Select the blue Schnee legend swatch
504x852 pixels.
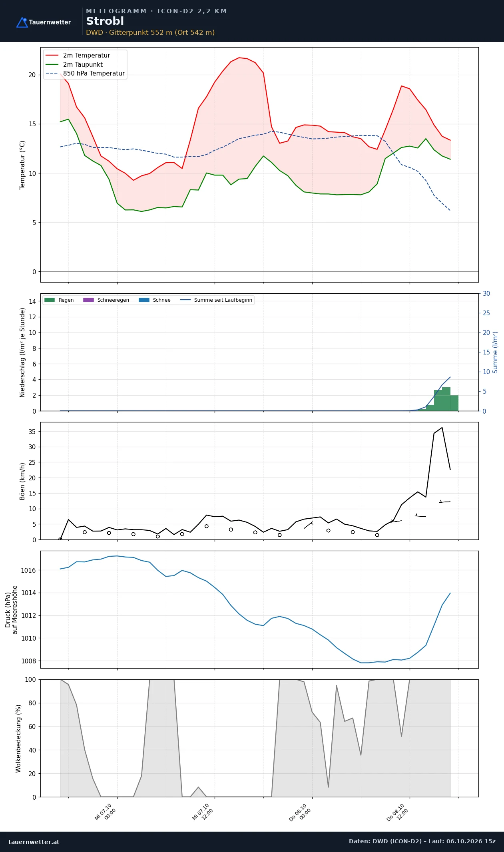click(144, 300)
